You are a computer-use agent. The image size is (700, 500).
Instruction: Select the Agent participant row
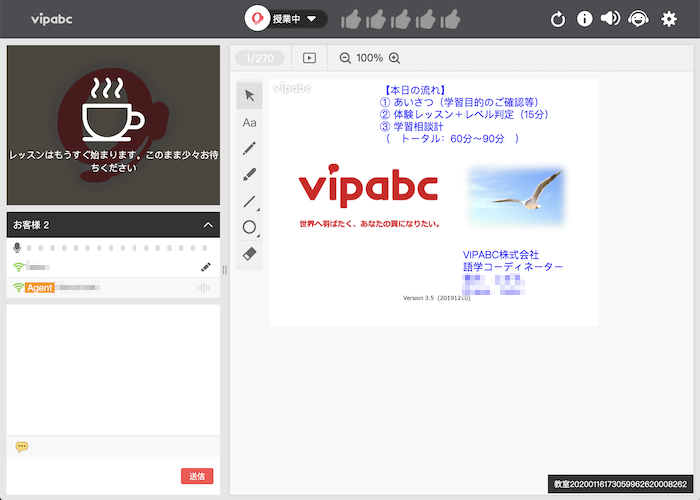point(113,288)
